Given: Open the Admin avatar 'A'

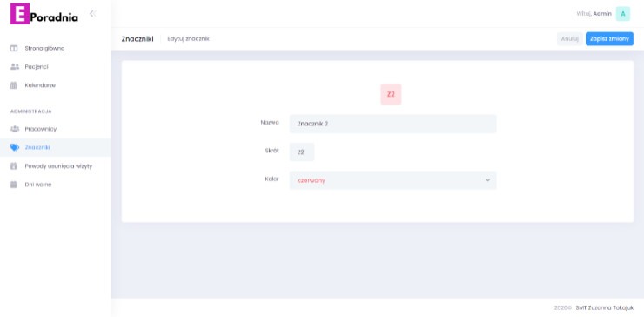Looking at the screenshot, I should point(622,14).
